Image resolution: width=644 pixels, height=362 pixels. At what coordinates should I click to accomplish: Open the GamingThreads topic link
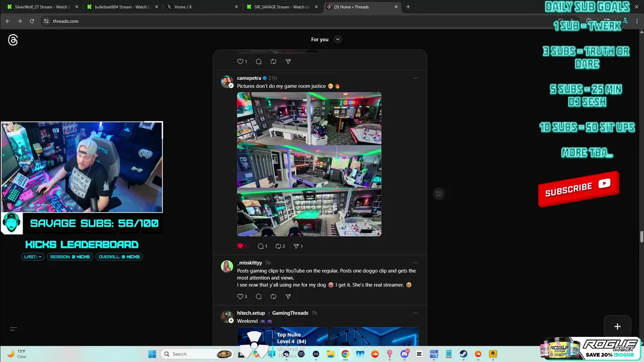[290, 313]
